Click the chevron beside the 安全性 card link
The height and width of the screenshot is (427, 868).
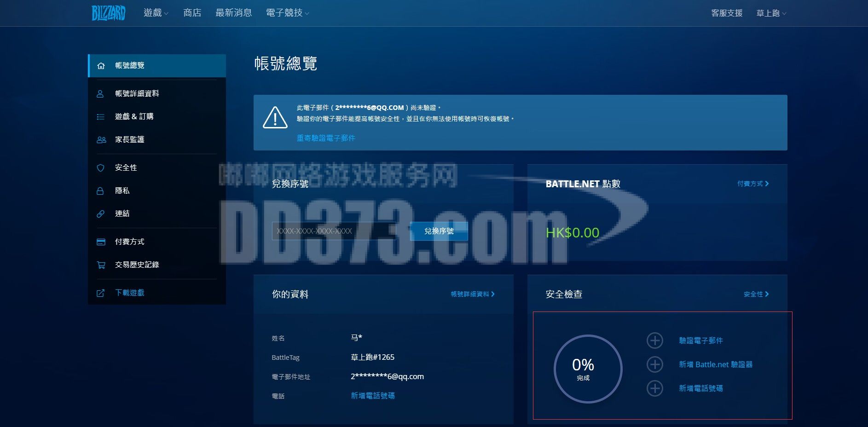(767, 294)
